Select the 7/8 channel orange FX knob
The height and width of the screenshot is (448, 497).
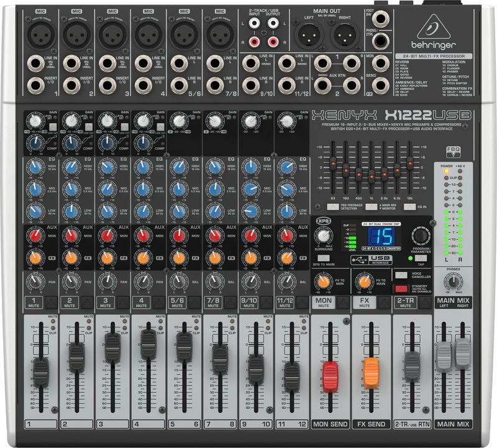pos(215,258)
